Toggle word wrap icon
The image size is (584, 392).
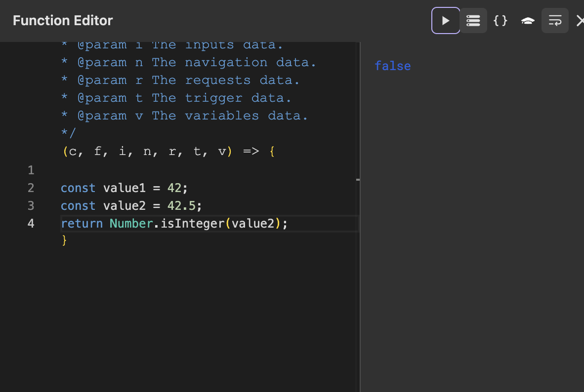click(554, 20)
